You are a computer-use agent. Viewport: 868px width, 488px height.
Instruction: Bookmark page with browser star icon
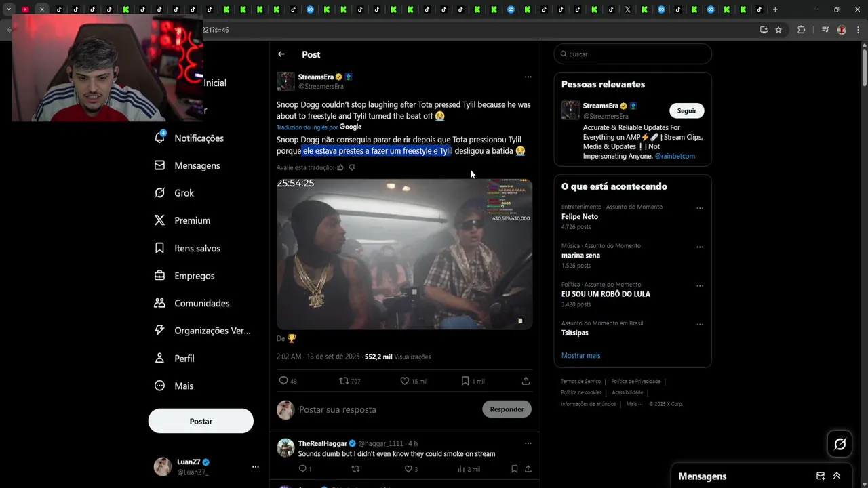coord(778,30)
